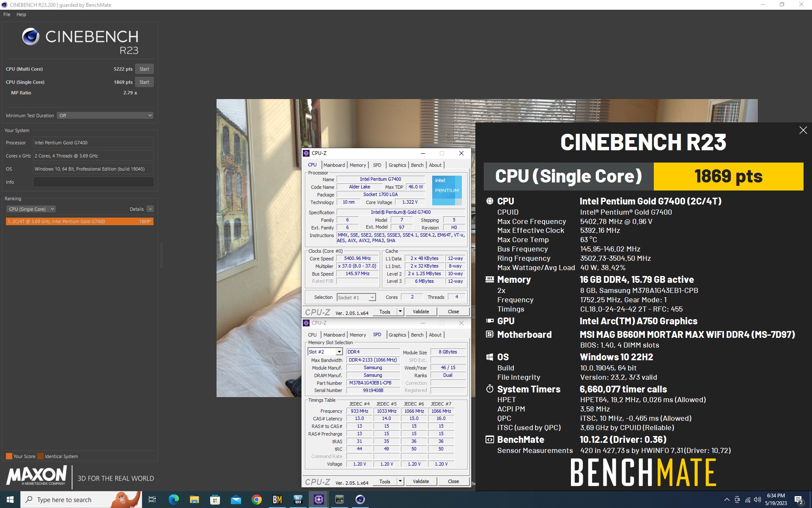Screen dimensions: 812x508
Task: Switch to the CPU tab in lower CPU-Z
Action: (312, 335)
